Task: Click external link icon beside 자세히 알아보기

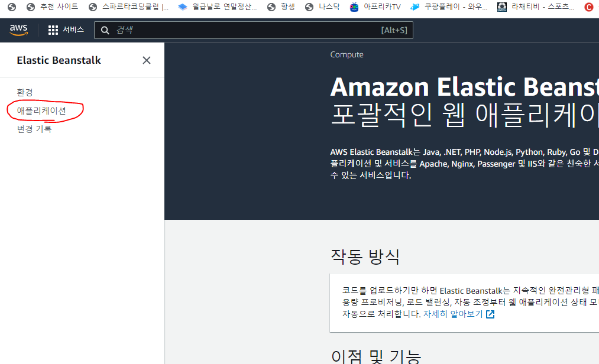Action: [x=490, y=314]
